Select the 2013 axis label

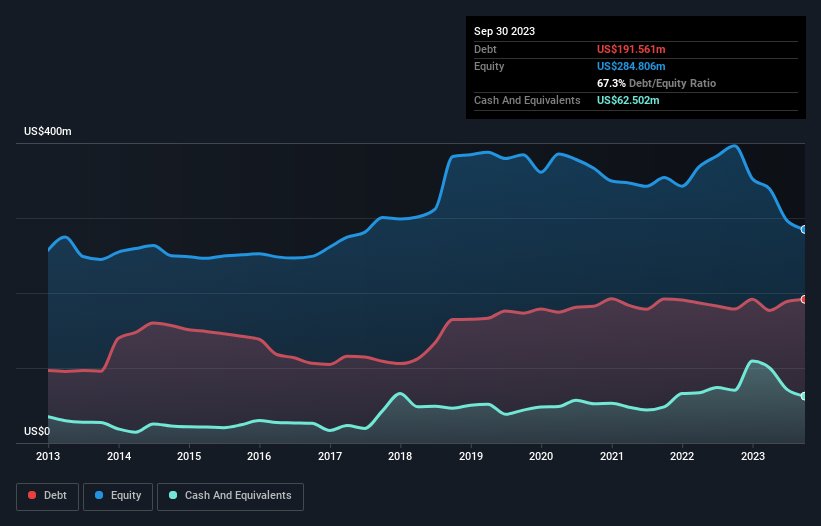click(x=48, y=456)
